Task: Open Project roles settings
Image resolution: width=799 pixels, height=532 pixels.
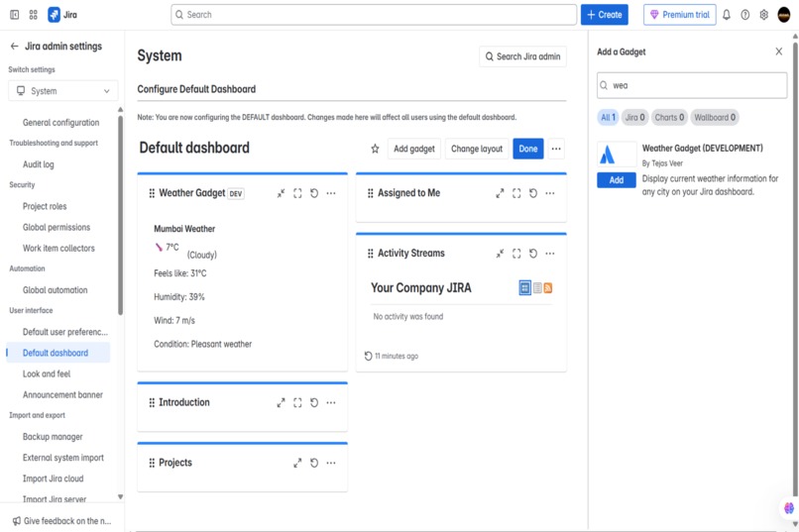Action: [45, 206]
